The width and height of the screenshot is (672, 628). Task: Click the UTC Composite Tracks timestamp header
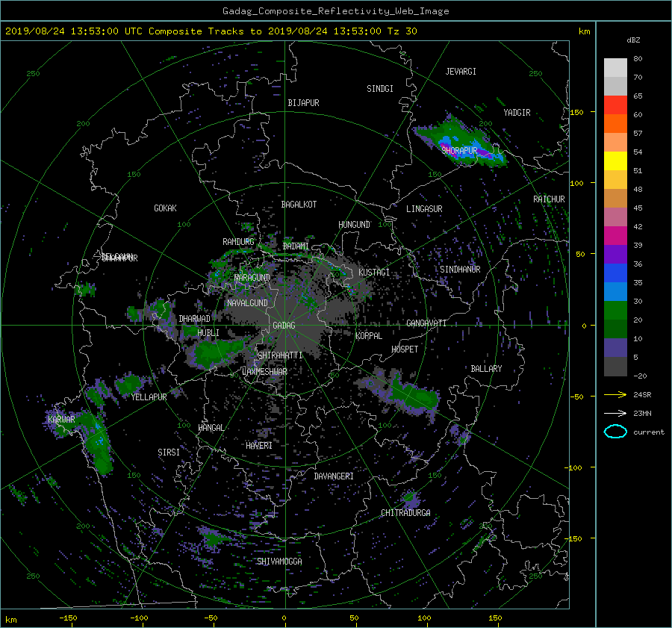pyautogui.click(x=211, y=31)
